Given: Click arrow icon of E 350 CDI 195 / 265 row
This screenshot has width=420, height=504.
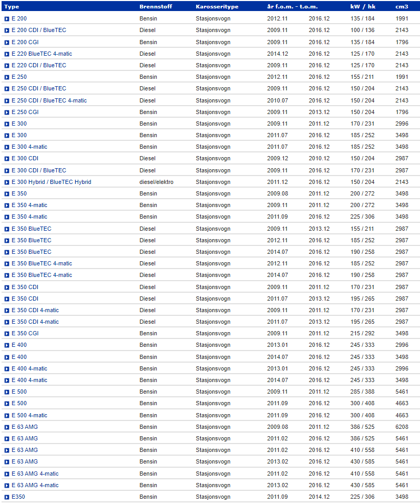Looking at the screenshot, I should pyautogui.click(x=7, y=299).
